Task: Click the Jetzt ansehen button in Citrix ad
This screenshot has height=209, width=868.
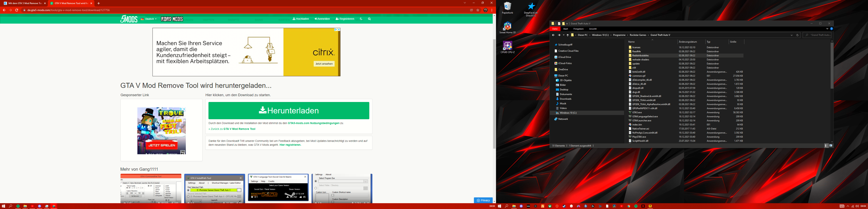Action: pos(324,64)
